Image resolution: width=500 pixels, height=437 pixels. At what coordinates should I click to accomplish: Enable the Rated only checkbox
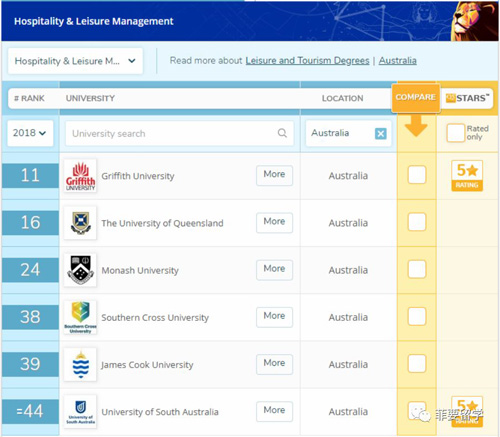click(456, 133)
